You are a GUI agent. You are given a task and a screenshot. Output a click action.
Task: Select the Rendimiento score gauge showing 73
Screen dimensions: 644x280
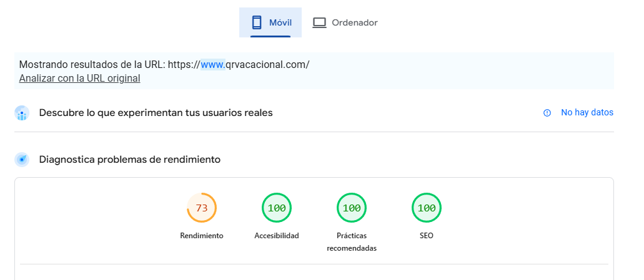click(x=202, y=208)
